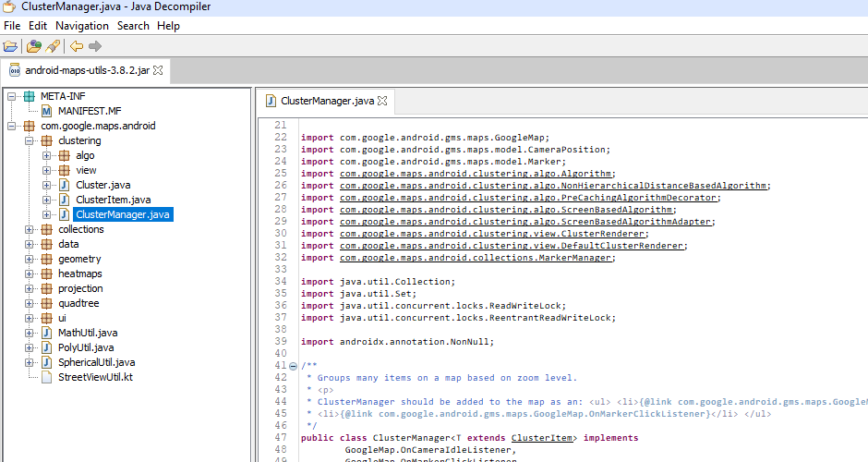Screen dimensions: 868x462
Task: Click line number 39 in the gutter
Action: click(281, 341)
